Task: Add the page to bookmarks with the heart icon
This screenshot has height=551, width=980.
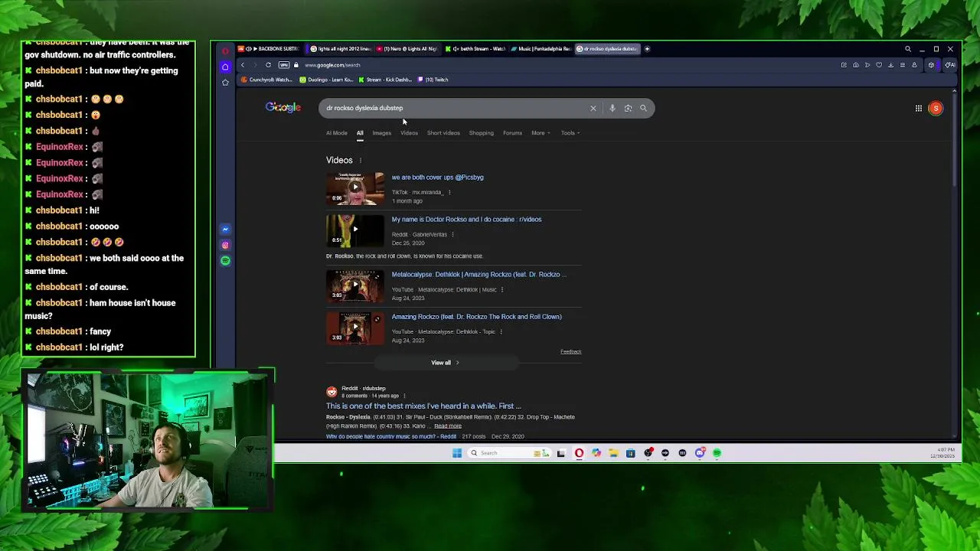Action: (879, 65)
